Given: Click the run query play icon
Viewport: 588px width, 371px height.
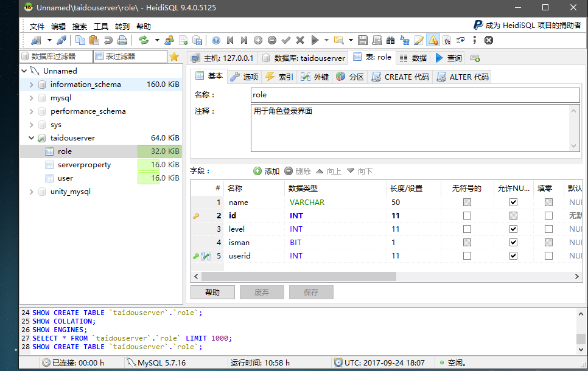Looking at the screenshot, I should pos(315,40).
